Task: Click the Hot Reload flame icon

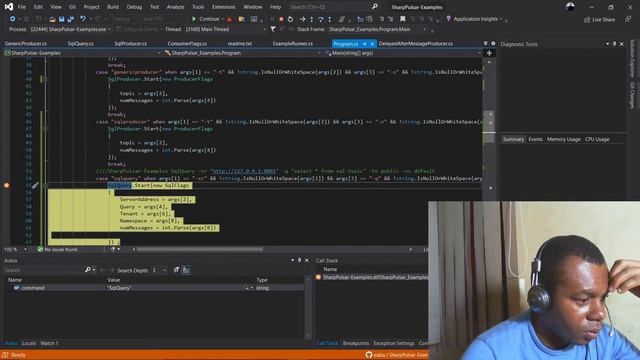Action: tap(229, 19)
